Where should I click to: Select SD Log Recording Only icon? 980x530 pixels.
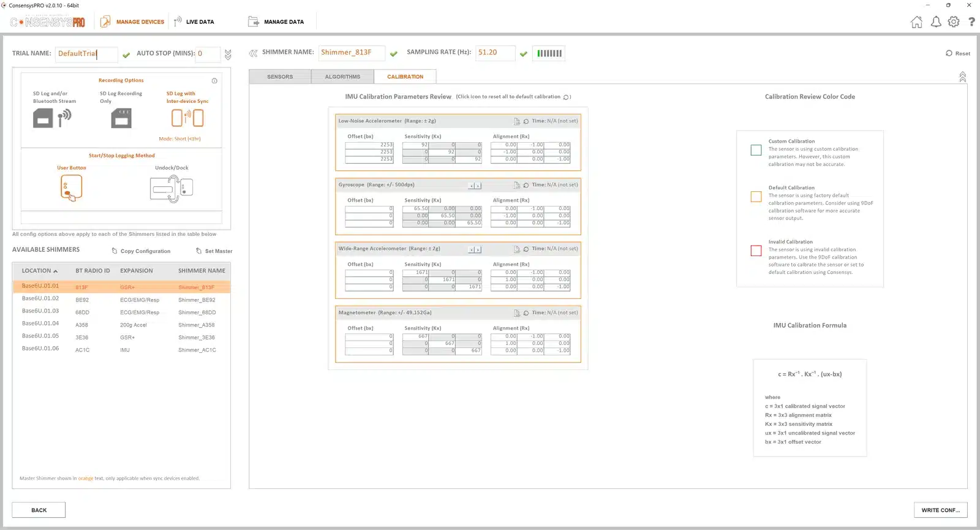pos(121,118)
